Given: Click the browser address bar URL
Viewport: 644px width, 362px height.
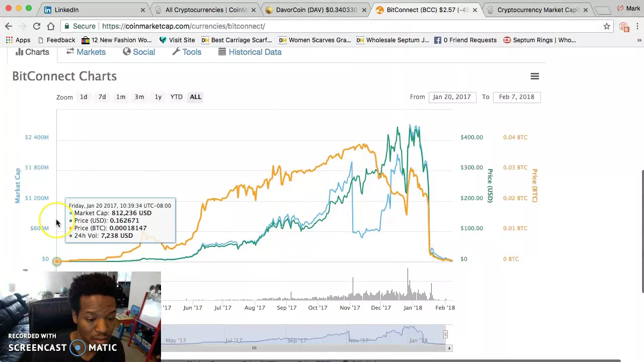Looking at the screenshot, I should point(183,26).
